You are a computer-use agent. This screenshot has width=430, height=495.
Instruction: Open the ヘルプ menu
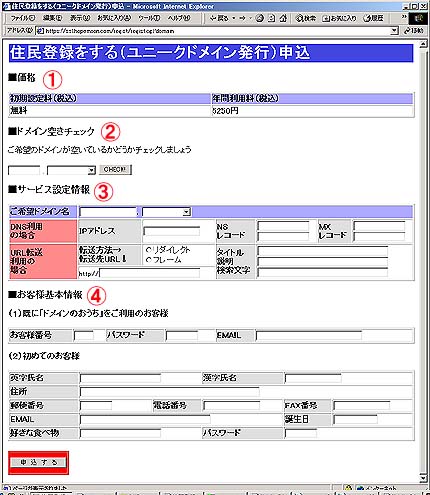[x=179, y=18]
